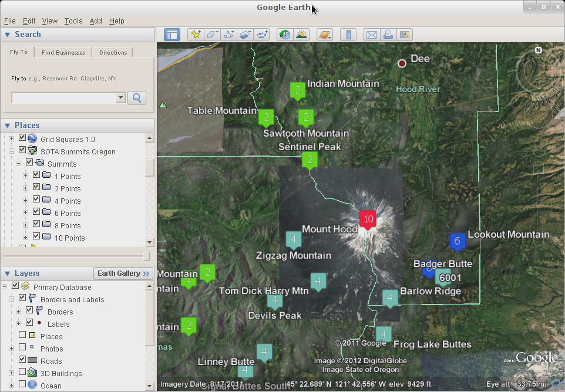The height and width of the screenshot is (392, 565).
Task: Check the Places layer checkbox
Action: pos(22,334)
